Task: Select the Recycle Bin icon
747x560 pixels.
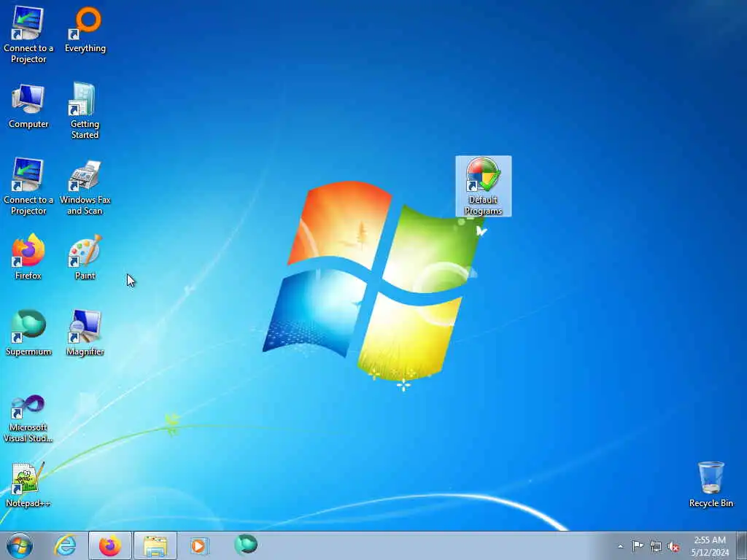Action: (711, 484)
